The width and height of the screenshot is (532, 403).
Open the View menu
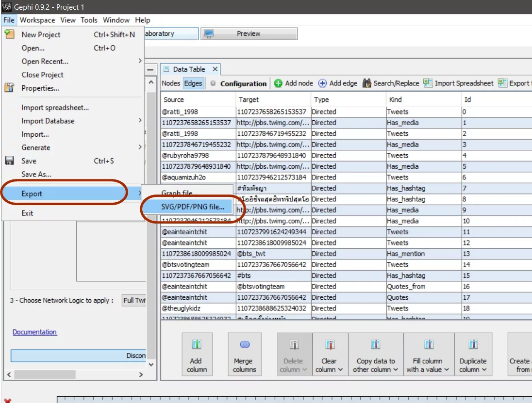[x=68, y=20]
